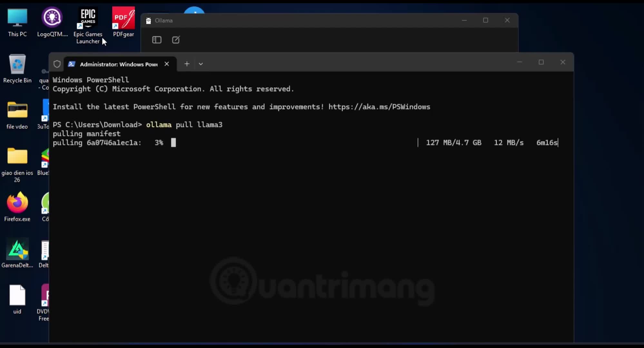
Task: Click the 'pulling 6a0746a1ec1a:' text
Action: coord(97,143)
